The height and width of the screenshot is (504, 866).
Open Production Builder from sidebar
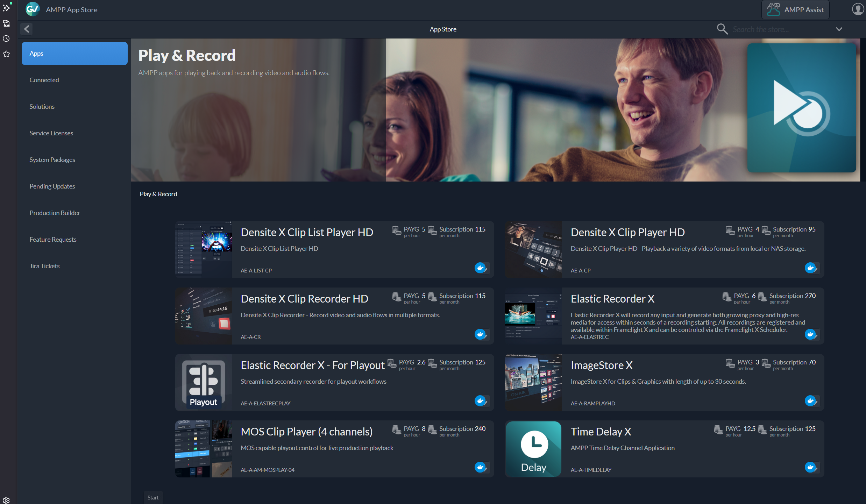point(55,213)
